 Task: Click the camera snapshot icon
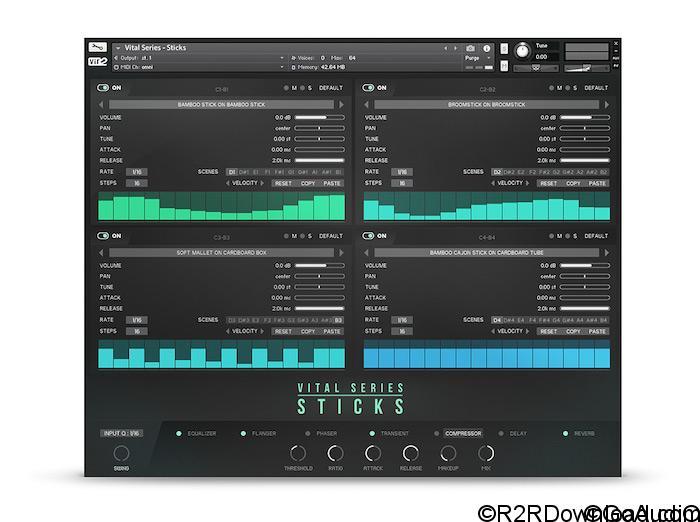(470, 48)
